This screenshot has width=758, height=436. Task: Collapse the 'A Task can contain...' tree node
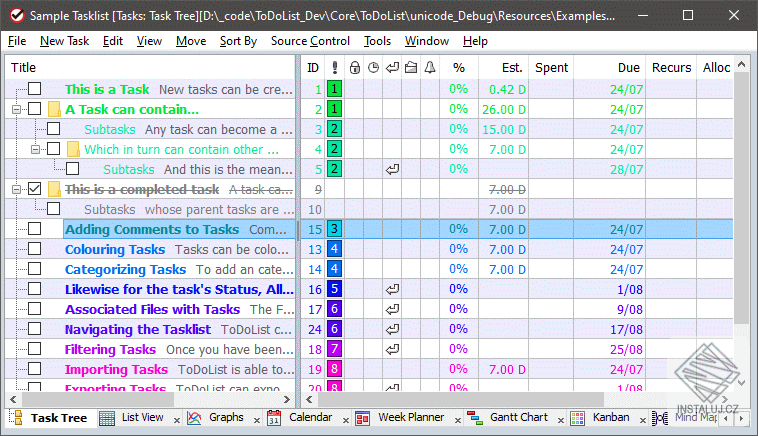(16, 110)
